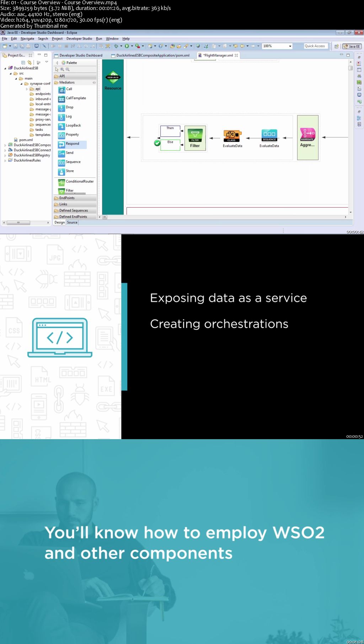
Task: Open the File menu
Action: pyautogui.click(x=5, y=39)
